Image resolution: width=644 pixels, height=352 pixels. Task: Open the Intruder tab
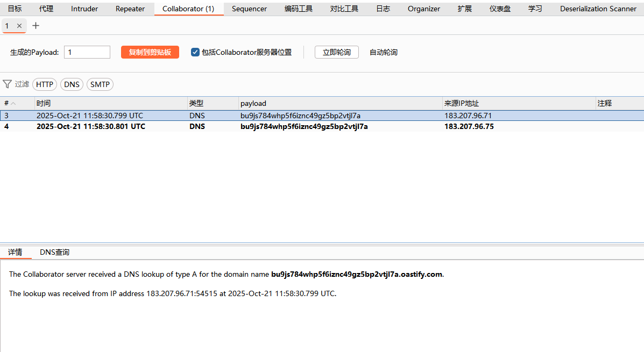84,9
